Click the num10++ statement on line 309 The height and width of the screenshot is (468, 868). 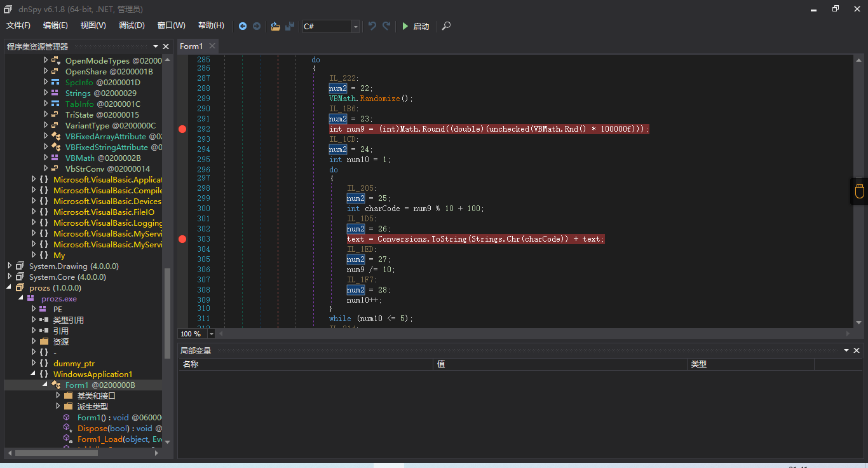(x=364, y=299)
